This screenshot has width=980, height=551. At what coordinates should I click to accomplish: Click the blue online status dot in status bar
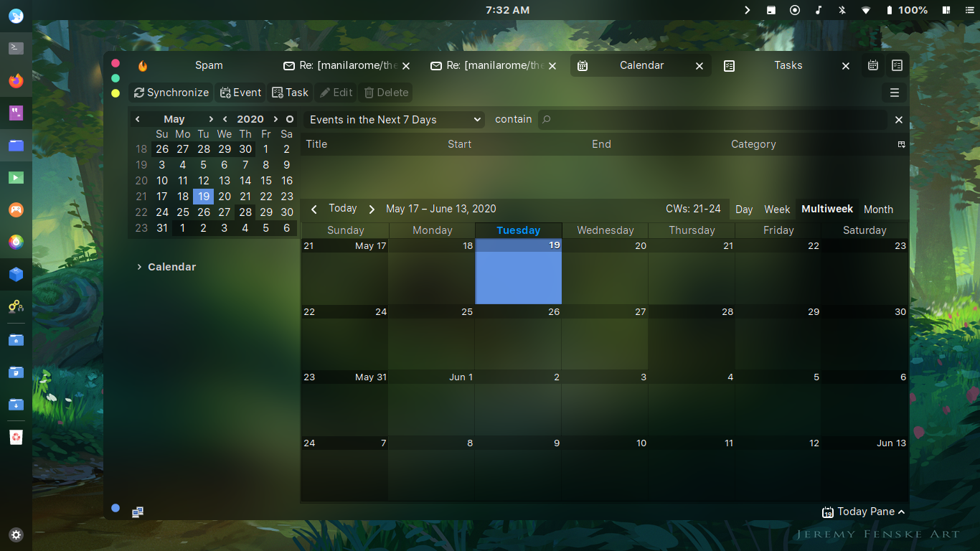(116, 508)
